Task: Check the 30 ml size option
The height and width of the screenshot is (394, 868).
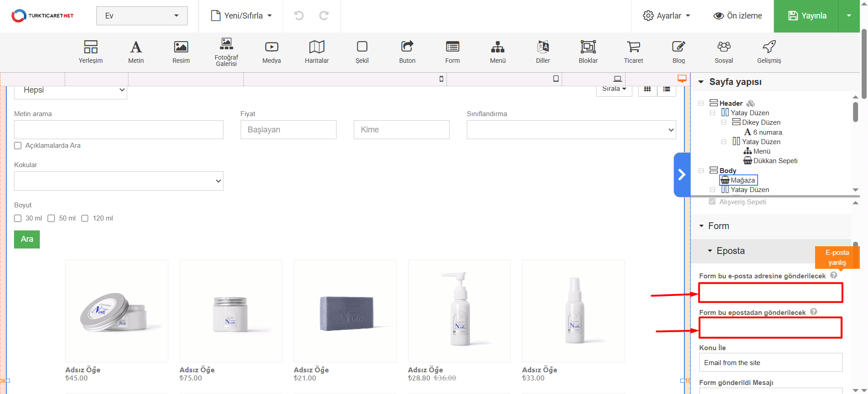Action: (x=18, y=218)
